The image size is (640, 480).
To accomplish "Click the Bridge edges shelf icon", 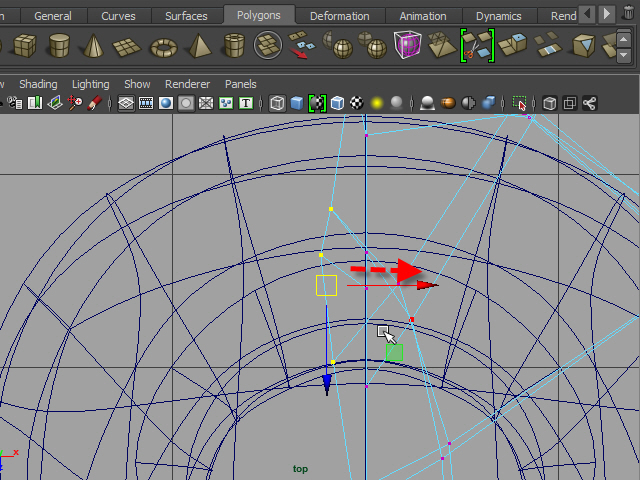I will [x=548, y=45].
